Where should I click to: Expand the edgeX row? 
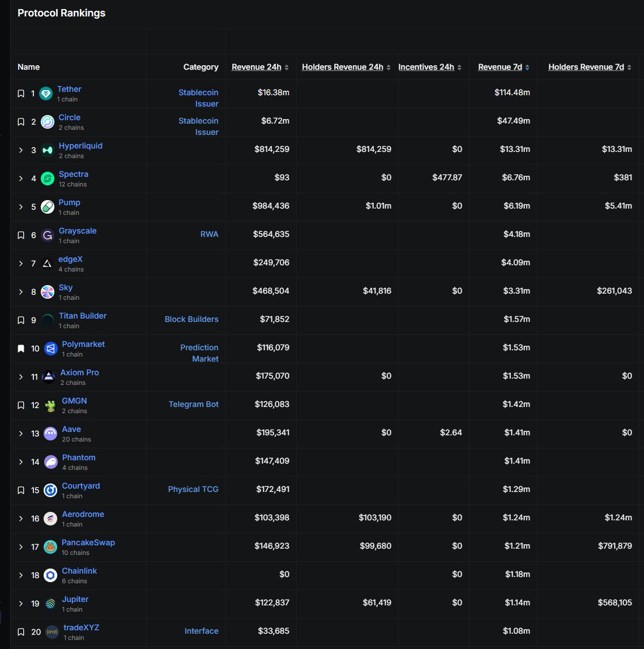(x=21, y=264)
